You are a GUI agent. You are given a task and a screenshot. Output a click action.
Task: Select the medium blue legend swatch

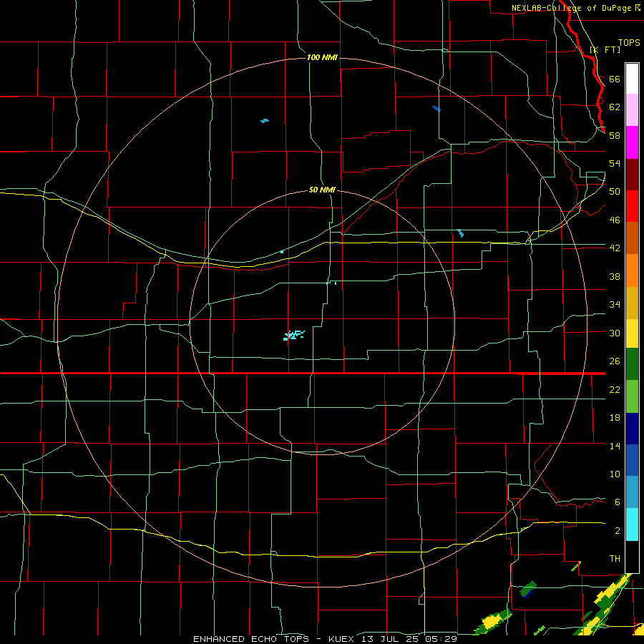632,460
